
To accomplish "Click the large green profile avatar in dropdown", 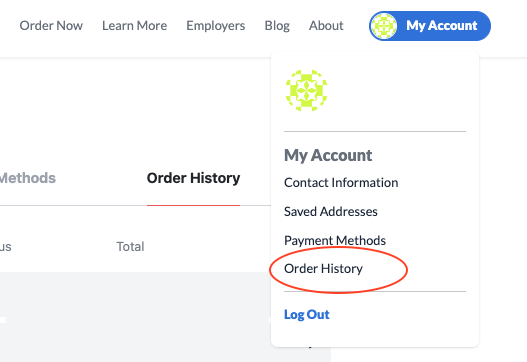I will pyautogui.click(x=306, y=90).
